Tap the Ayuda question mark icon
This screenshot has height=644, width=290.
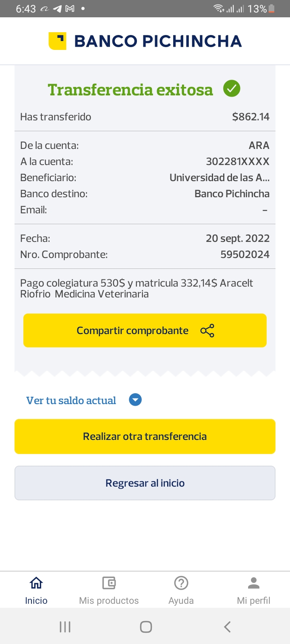(181, 582)
